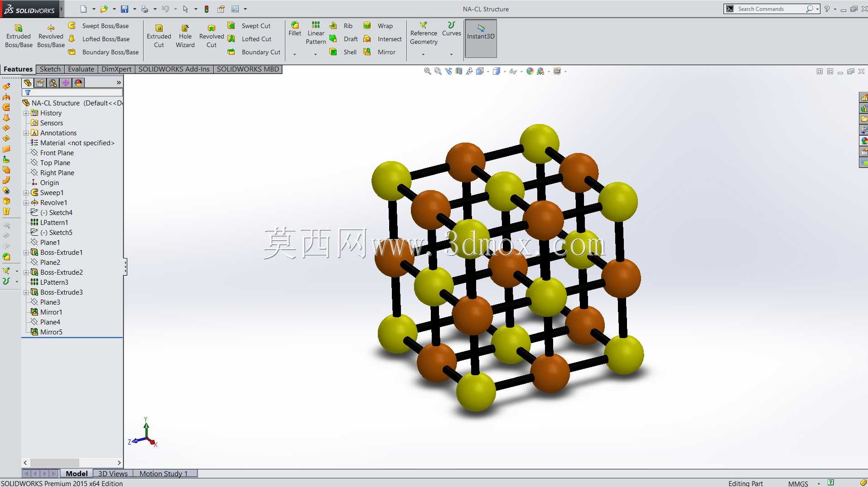Apply the Fillet tool

pyautogui.click(x=295, y=29)
